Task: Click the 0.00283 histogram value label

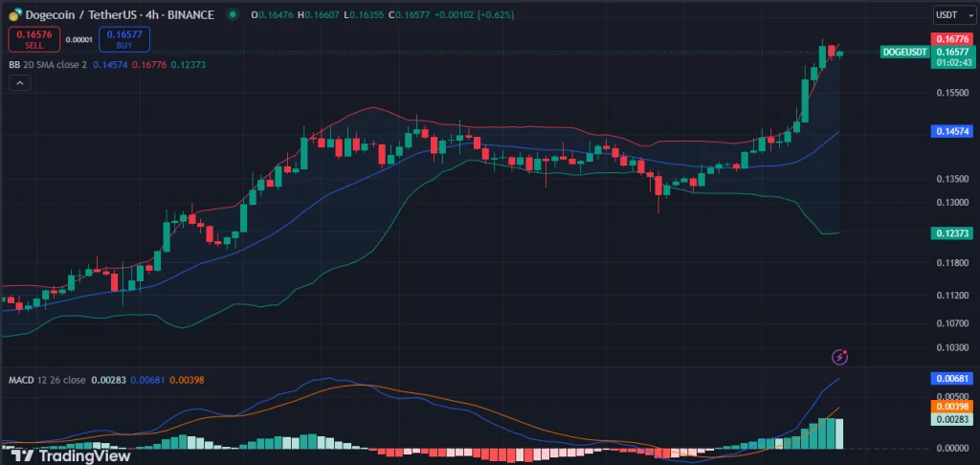Action: [x=951, y=419]
